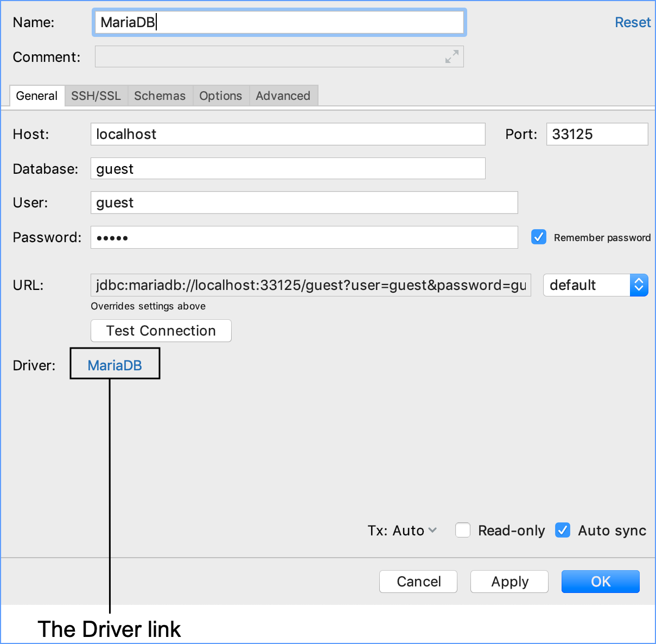Viewport: 656px width, 644px height.
Task: Enable the Read-only checkbox
Action: pos(463,530)
